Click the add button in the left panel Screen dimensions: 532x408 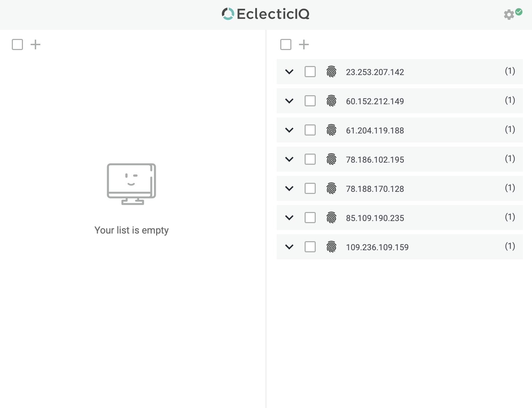(35, 44)
